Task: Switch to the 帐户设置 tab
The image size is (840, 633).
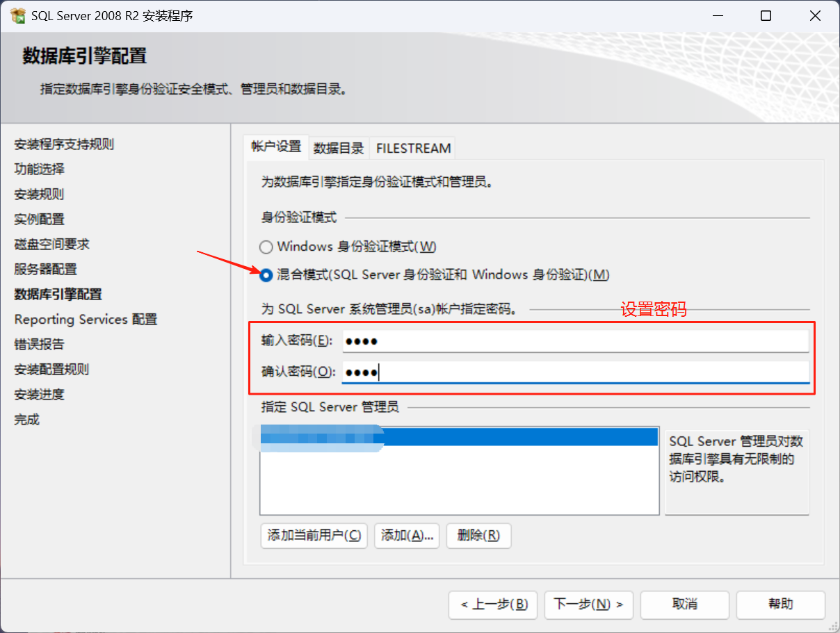Action: point(276,147)
